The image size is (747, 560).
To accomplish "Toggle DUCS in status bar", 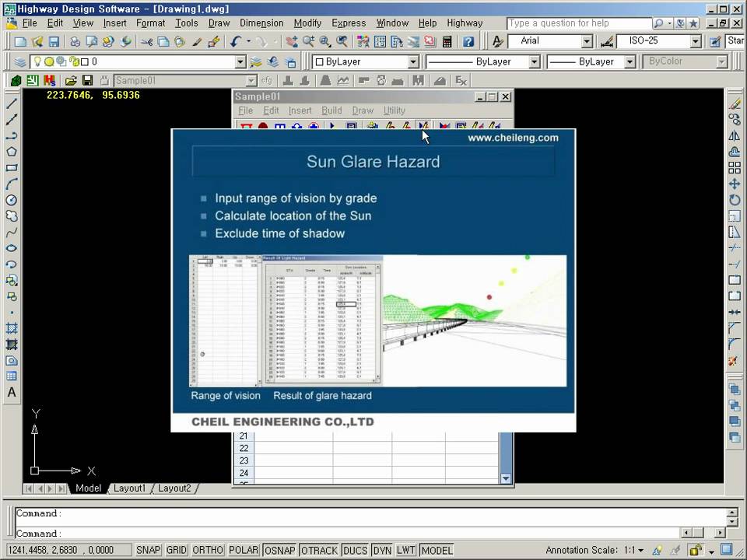I will click(355, 550).
